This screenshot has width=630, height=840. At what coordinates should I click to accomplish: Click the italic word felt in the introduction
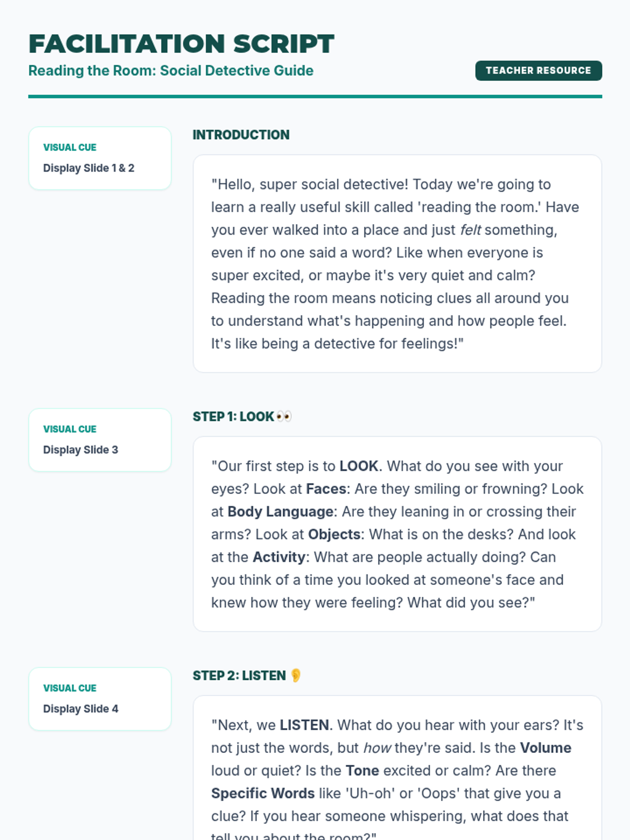coord(470,230)
